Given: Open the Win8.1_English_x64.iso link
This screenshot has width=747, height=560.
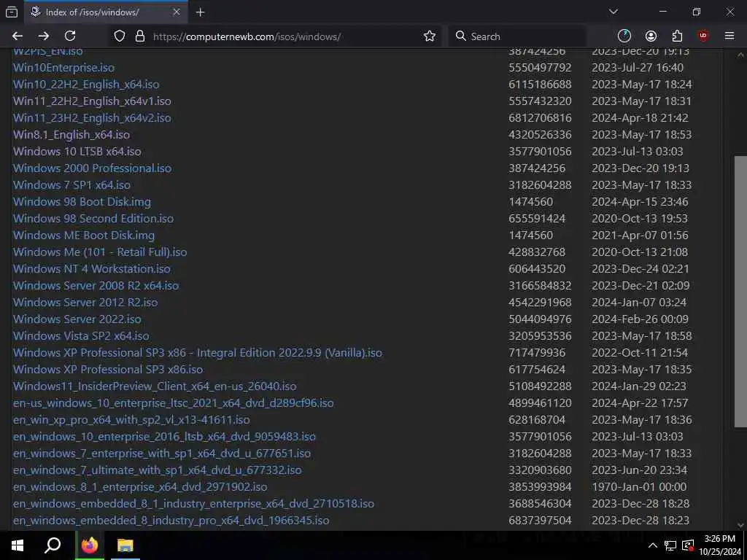Looking at the screenshot, I should [x=71, y=135].
